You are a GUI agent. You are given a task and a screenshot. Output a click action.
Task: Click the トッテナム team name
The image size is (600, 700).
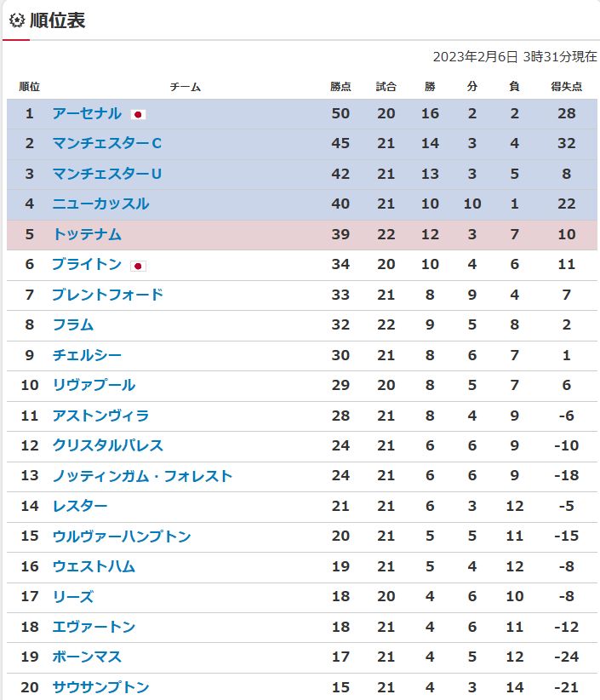(87, 234)
